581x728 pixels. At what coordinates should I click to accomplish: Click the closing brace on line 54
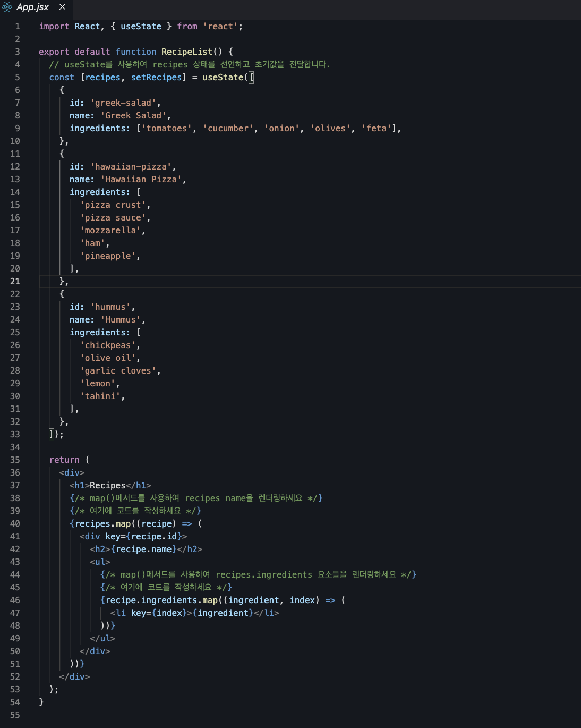point(41,702)
